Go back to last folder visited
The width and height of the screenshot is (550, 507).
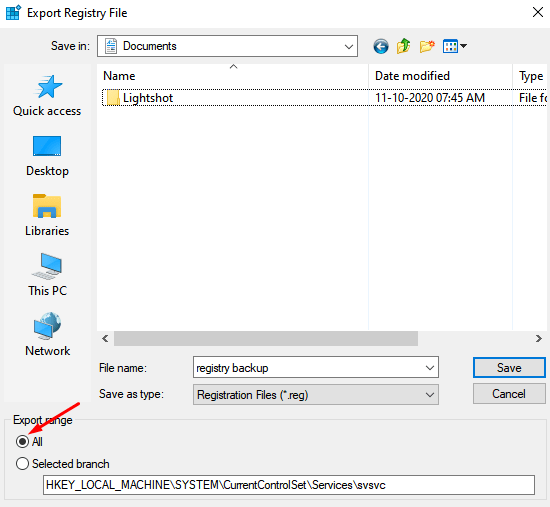click(381, 46)
